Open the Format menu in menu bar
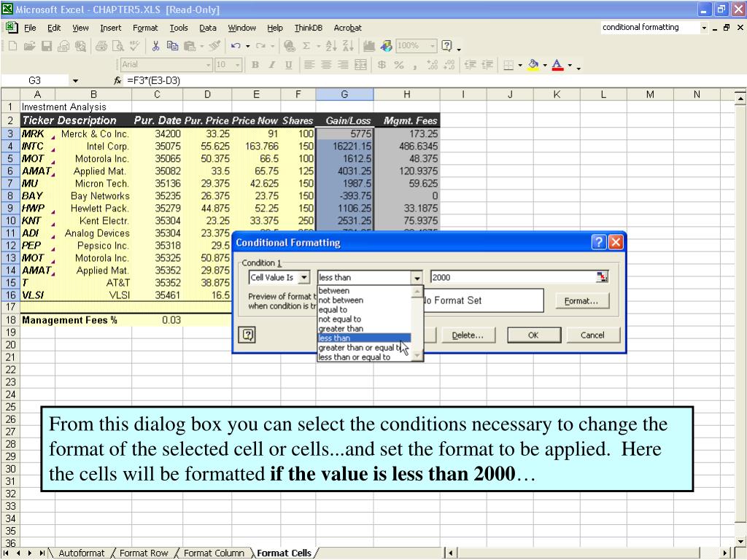The image size is (747, 560). pyautogui.click(x=145, y=28)
